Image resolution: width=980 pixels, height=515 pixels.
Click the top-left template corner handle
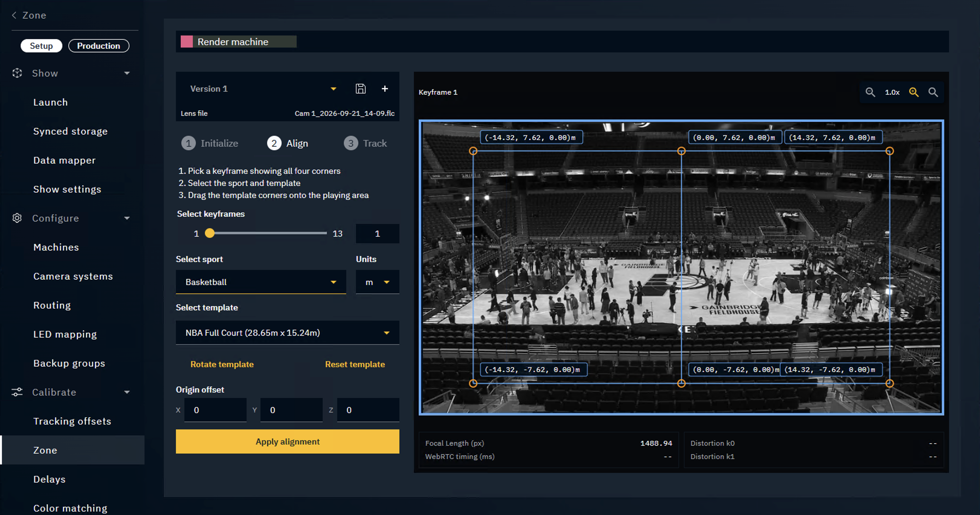point(473,151)
